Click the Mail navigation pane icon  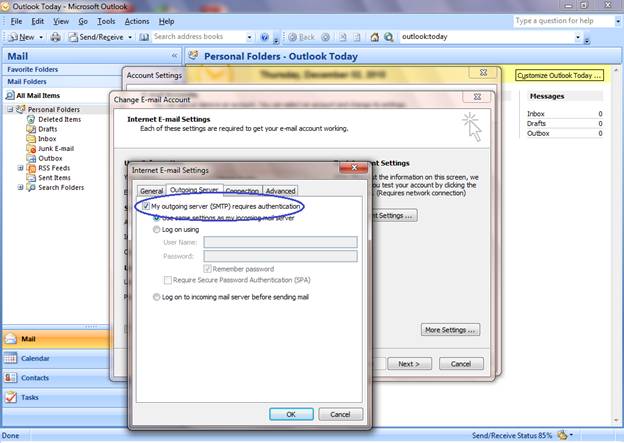click(x=11, y=339)
